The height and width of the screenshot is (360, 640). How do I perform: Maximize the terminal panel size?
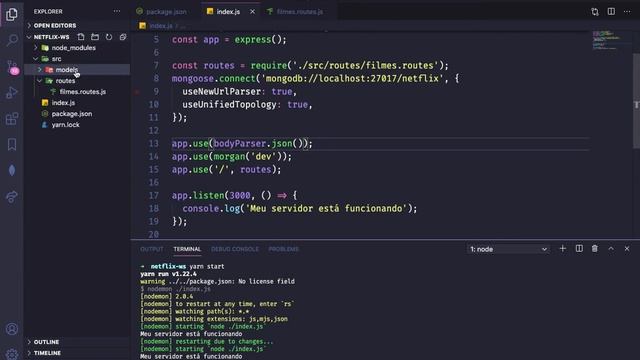pyautogui.click(x=611, y=249)
